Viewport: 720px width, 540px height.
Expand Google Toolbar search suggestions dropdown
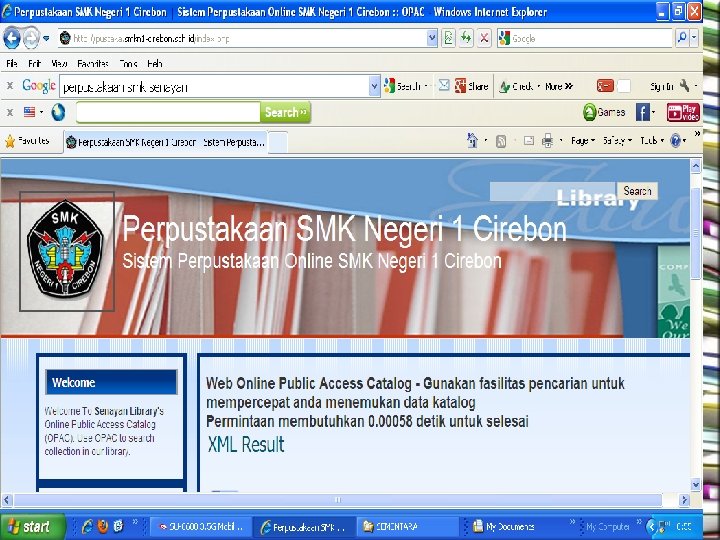pos(375,87)
